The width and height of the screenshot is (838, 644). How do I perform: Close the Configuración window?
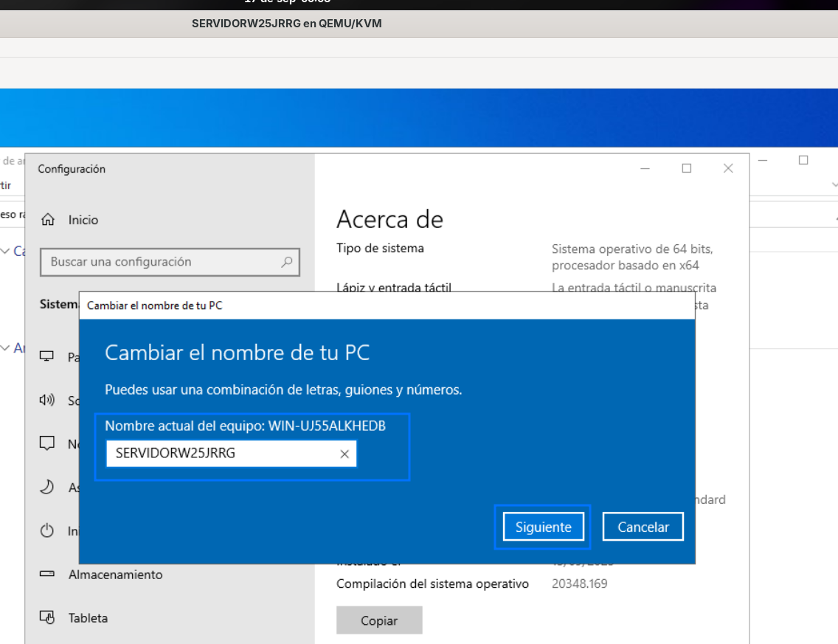point(728,168)
